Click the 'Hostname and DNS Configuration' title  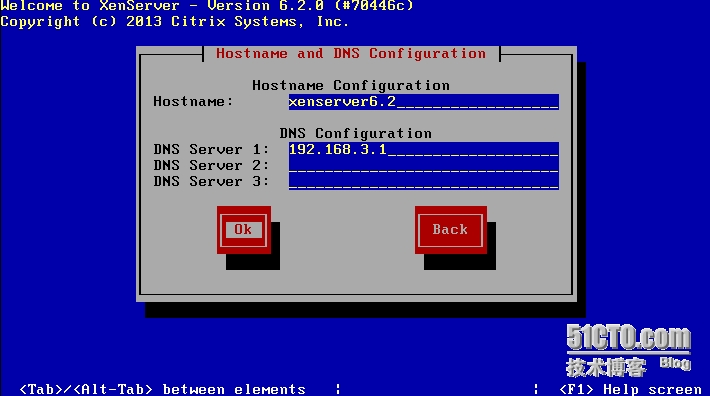tap(351, 53)
